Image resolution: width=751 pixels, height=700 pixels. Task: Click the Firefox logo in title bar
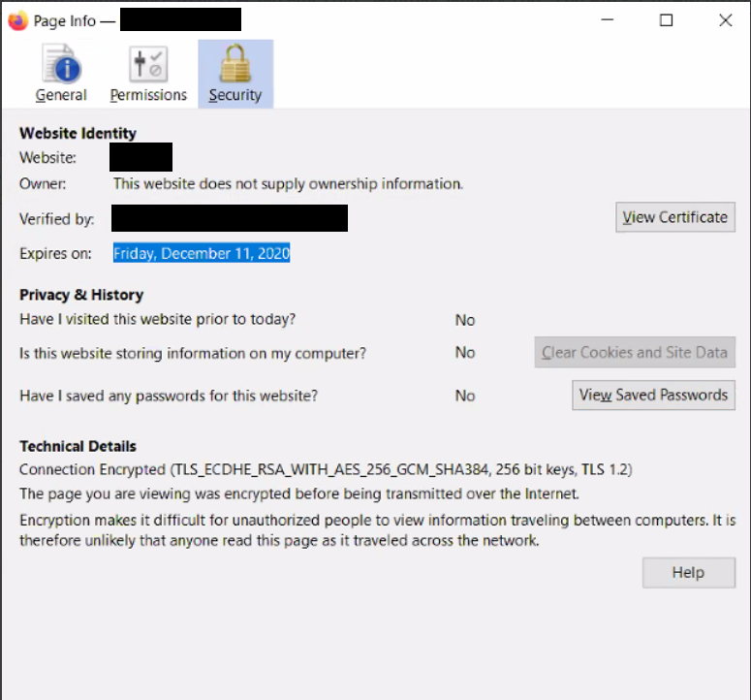(18, 20)
